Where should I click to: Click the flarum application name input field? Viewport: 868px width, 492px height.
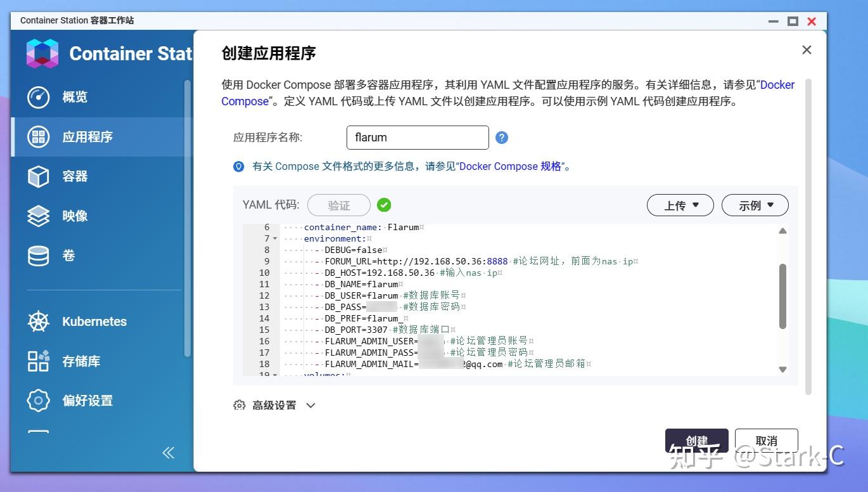coord(417,137)
